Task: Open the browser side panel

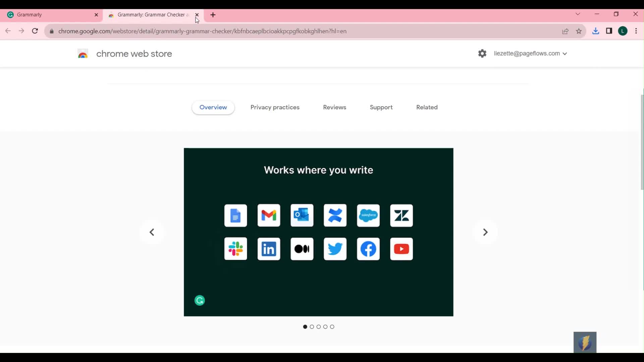Action: tap(609, 31)
